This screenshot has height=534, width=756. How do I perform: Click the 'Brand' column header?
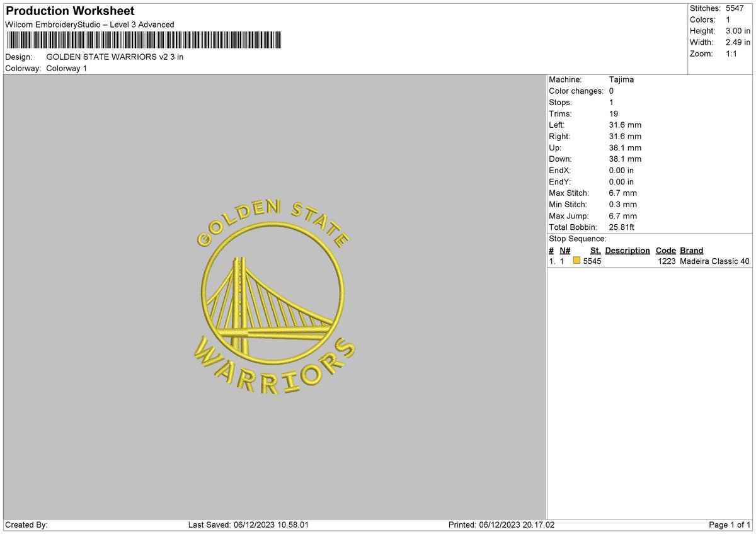click(x=692, y=250)
